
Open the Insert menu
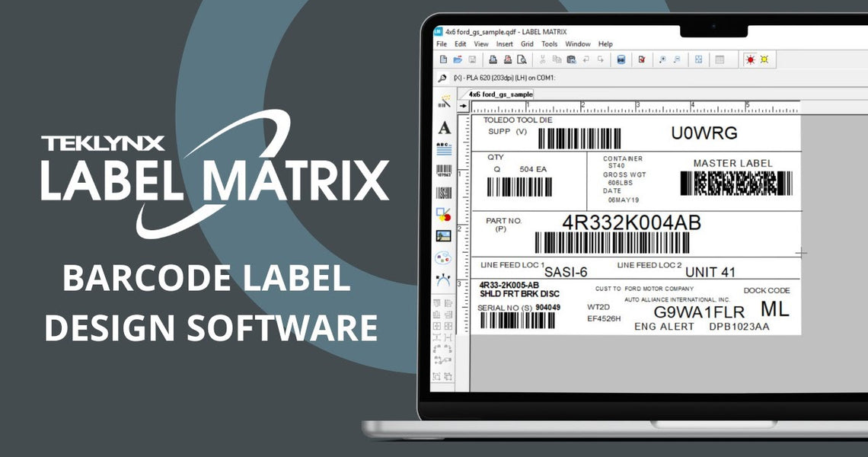504,43
